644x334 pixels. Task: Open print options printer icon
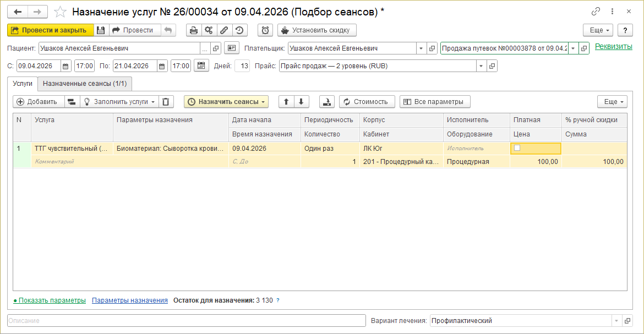[x=193, y=30]
